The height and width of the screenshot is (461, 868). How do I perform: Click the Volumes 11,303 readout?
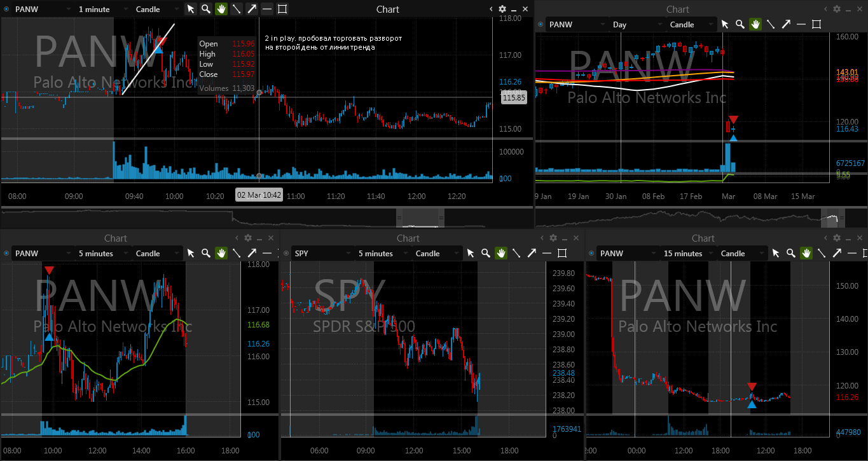[x=227, y=88]
